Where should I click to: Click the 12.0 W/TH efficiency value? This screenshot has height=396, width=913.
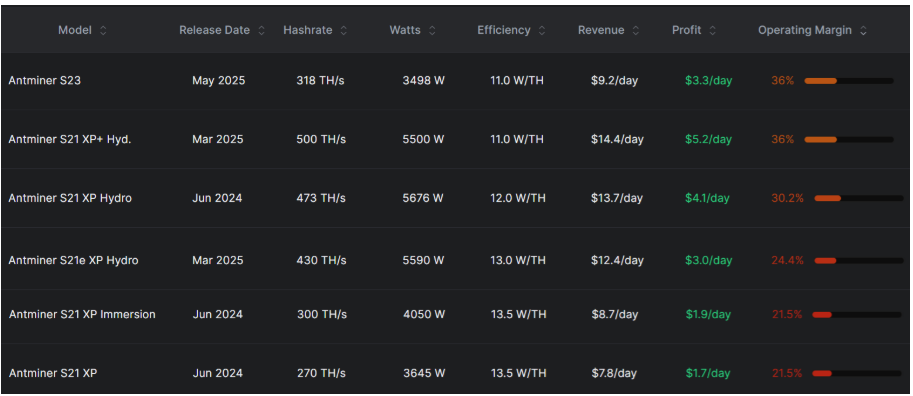point(518,199)
